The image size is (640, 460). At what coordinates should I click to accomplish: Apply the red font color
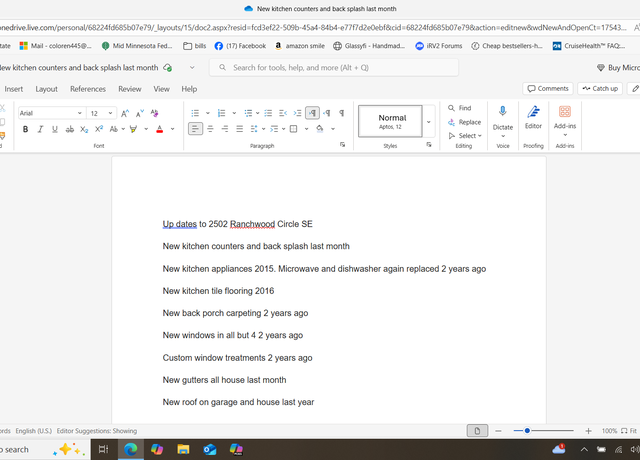(160, 129)
